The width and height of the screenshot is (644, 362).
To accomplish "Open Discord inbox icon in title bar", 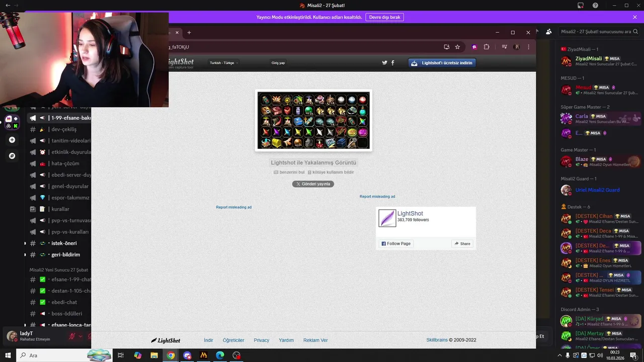I will pyautogui.click(x=580, y=5).
